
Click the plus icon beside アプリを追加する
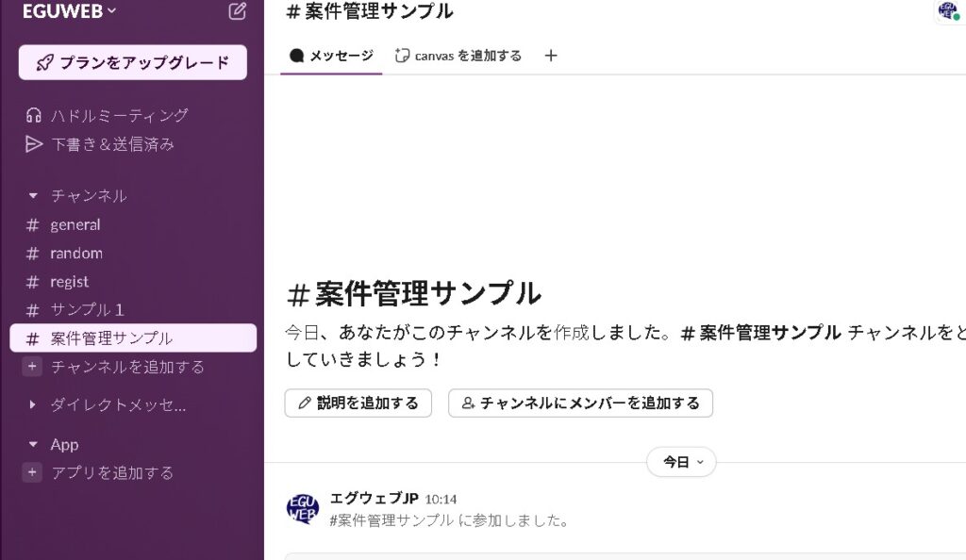coord(33,472)
